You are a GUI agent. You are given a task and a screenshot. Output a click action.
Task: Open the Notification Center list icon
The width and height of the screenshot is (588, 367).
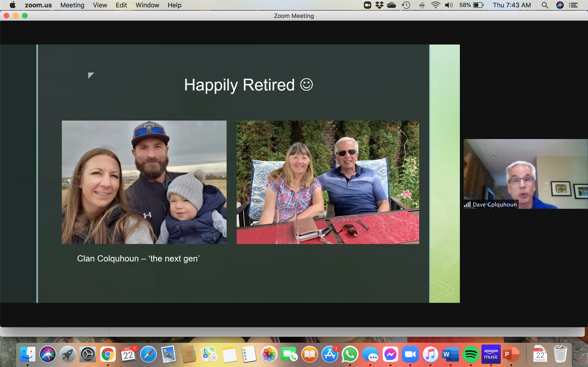(573, 5)
